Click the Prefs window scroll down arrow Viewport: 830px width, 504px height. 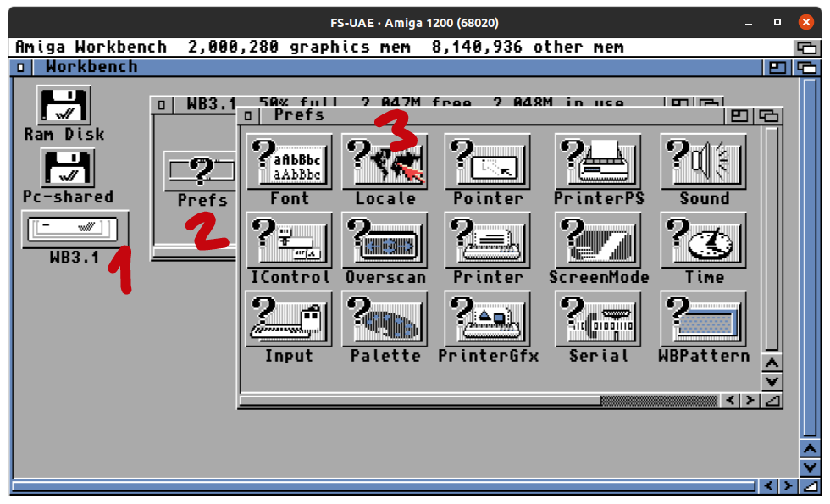pos(772,382)
